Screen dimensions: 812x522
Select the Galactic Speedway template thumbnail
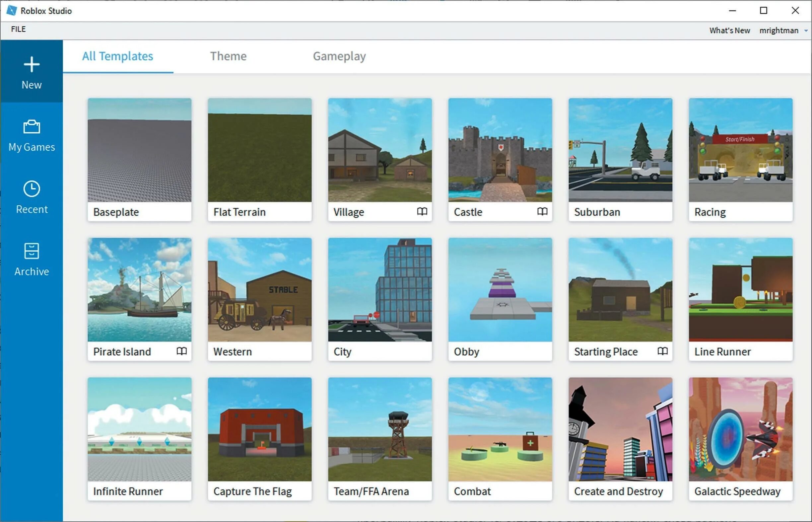tap(741, 429)
